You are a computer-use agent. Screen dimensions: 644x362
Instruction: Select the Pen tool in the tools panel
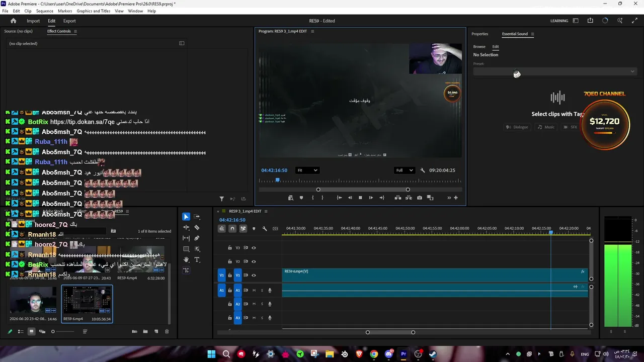[197, 238]
